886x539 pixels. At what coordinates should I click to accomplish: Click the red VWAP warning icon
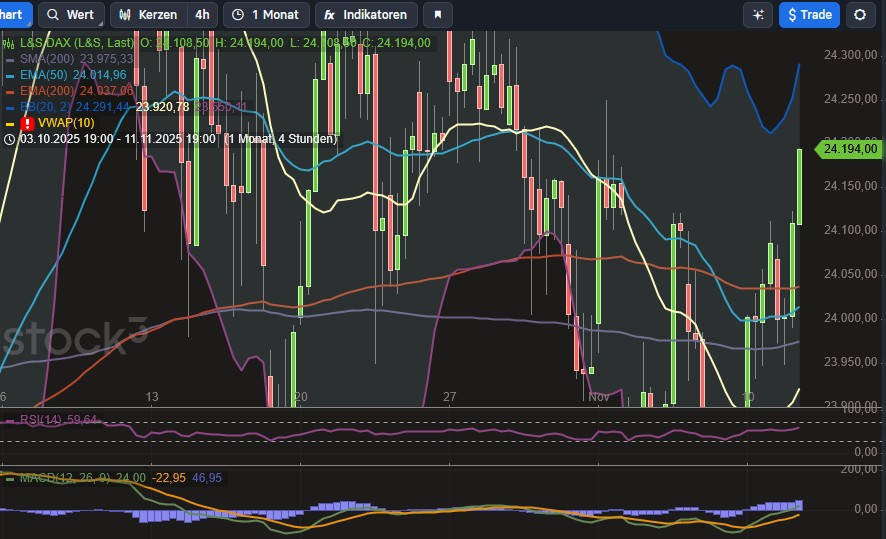(x=27, y=123)
